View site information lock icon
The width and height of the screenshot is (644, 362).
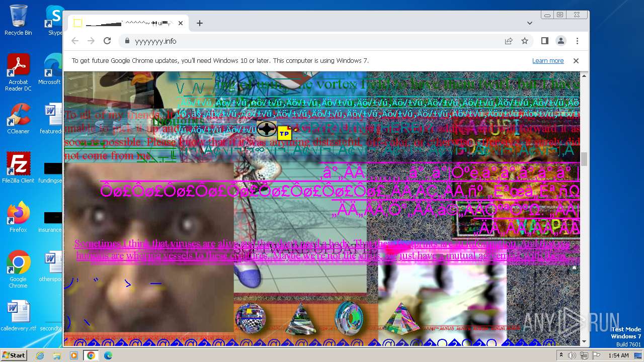tap(127, 41)
